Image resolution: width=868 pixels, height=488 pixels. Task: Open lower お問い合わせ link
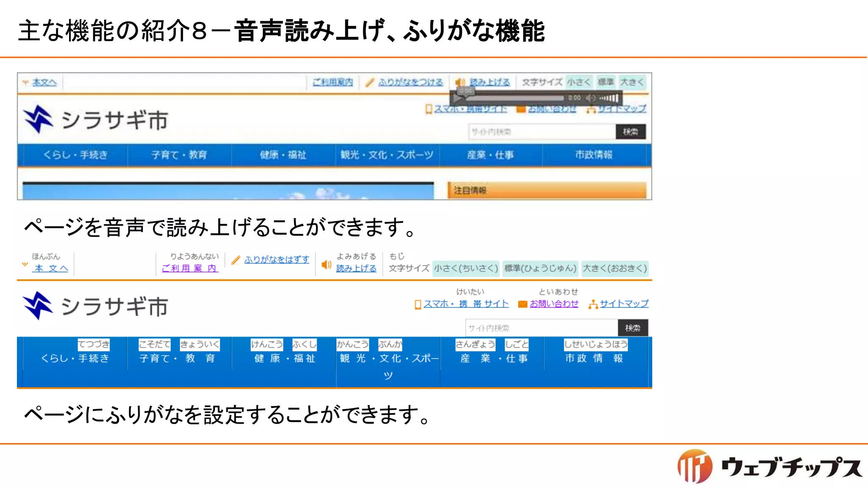click(x=554, y=304)
